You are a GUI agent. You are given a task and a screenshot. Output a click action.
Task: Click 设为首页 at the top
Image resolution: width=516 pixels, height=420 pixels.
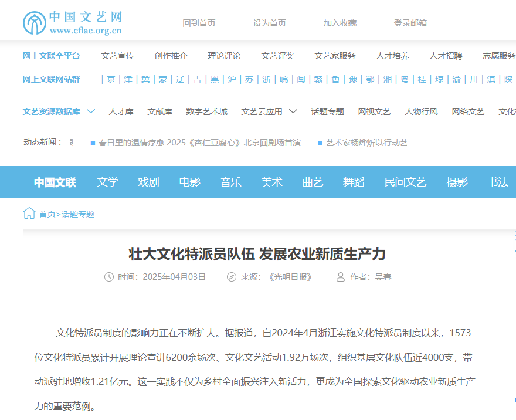point(269,23)
